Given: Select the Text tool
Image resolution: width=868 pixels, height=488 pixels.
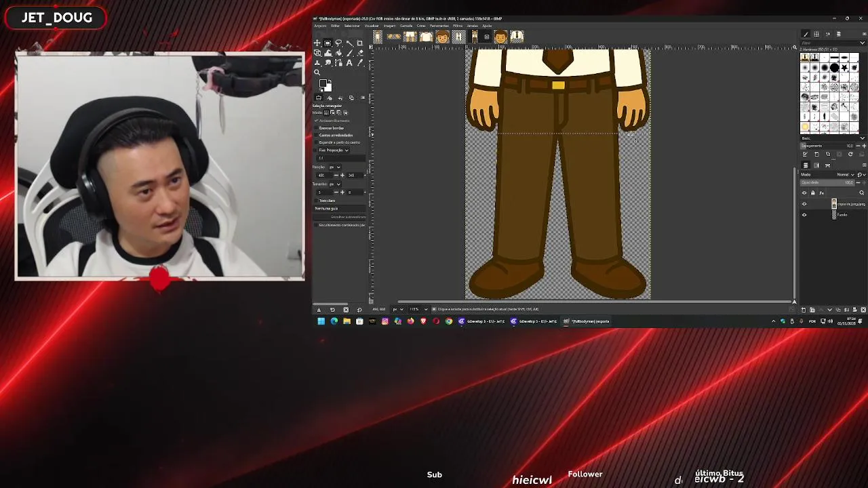Looking at the screenshot, I should [349, 62].
